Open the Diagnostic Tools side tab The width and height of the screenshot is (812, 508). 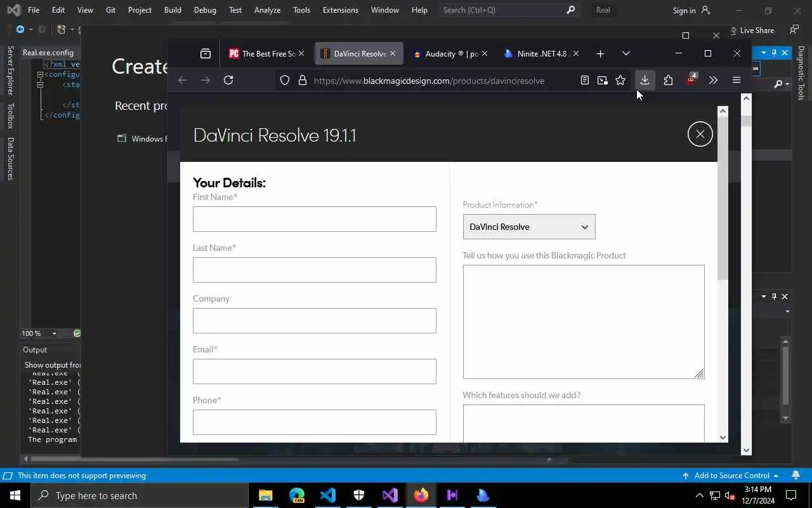click(x=801, y=73)
